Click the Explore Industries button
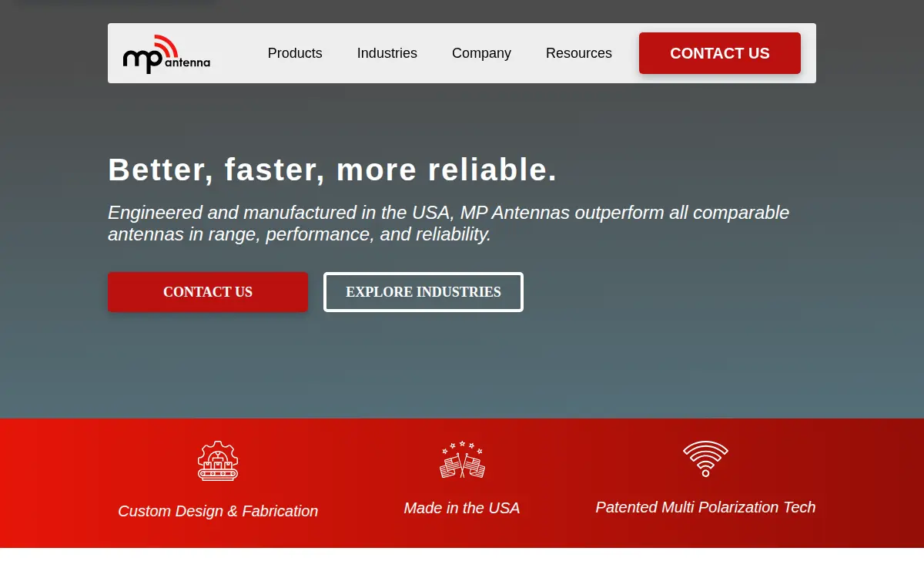 (423, 292)
